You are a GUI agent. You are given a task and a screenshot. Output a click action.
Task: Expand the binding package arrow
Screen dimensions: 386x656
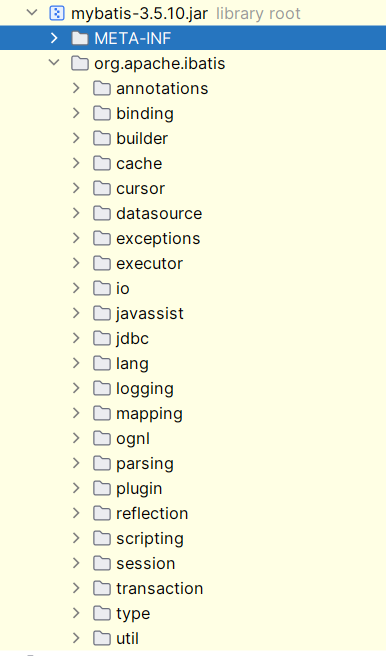pos(76,113)
